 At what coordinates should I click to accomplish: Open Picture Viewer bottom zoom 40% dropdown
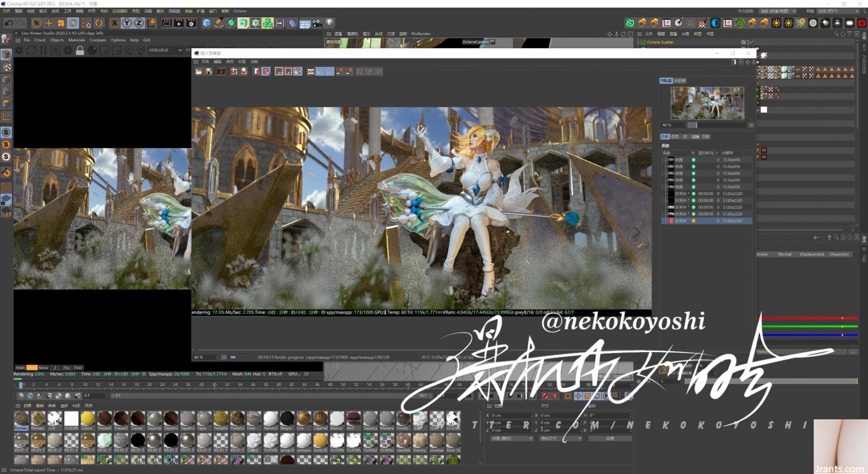pos(224,357)
